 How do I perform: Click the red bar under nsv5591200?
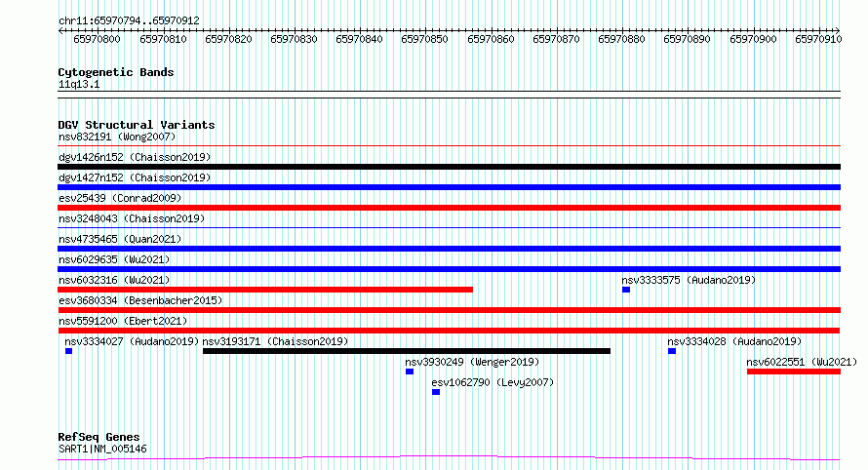point(449,331)
